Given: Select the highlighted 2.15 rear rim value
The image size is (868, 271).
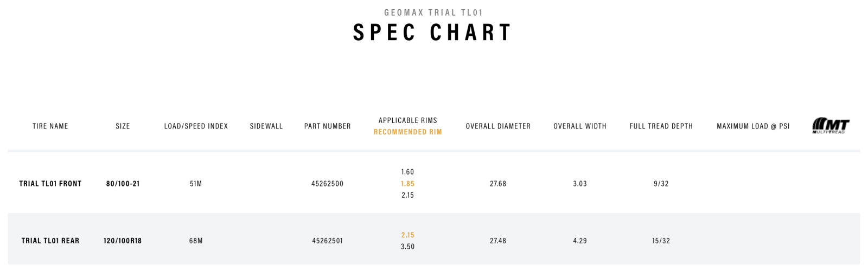Looking at the screenshot, I should coord(408,235).
